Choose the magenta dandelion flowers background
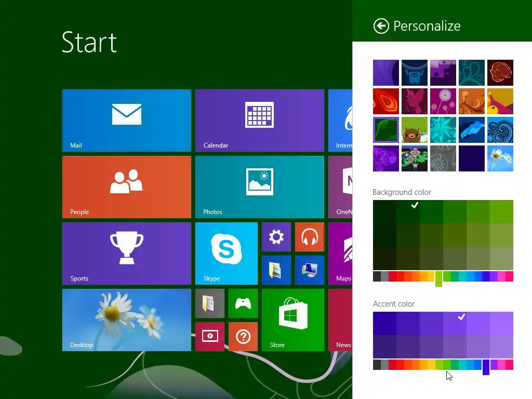Screen dimensions: 532x399 point(443,101)
